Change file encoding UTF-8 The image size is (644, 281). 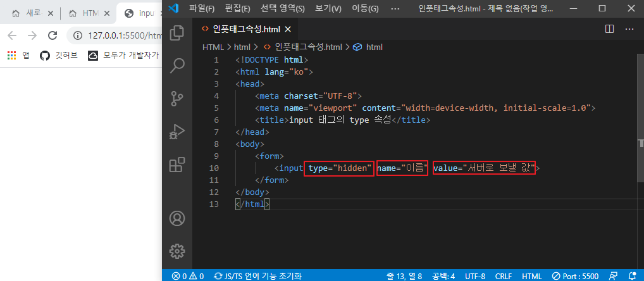point(475,276)
